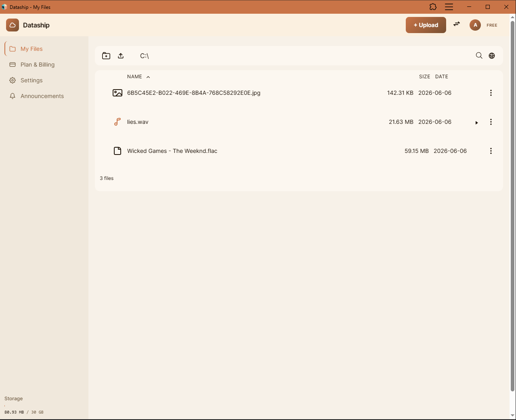Select Wicked Games - The Weeknd.flac

[172, 151]
